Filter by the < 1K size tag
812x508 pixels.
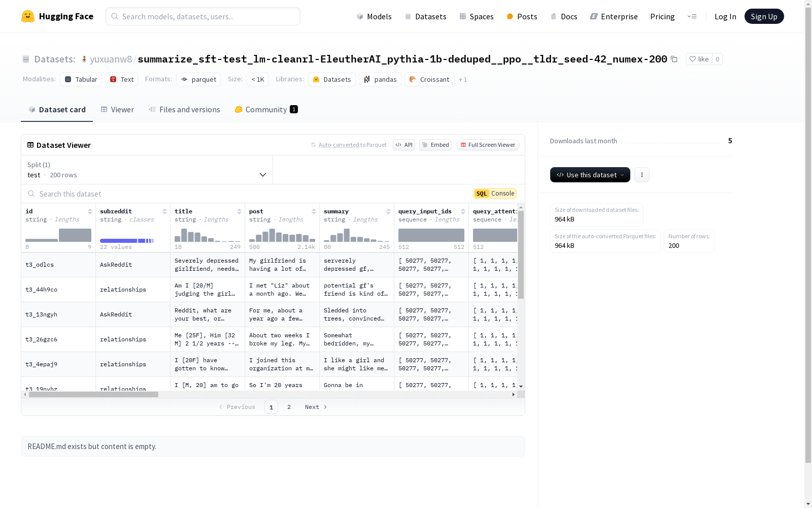coord(258,79)
